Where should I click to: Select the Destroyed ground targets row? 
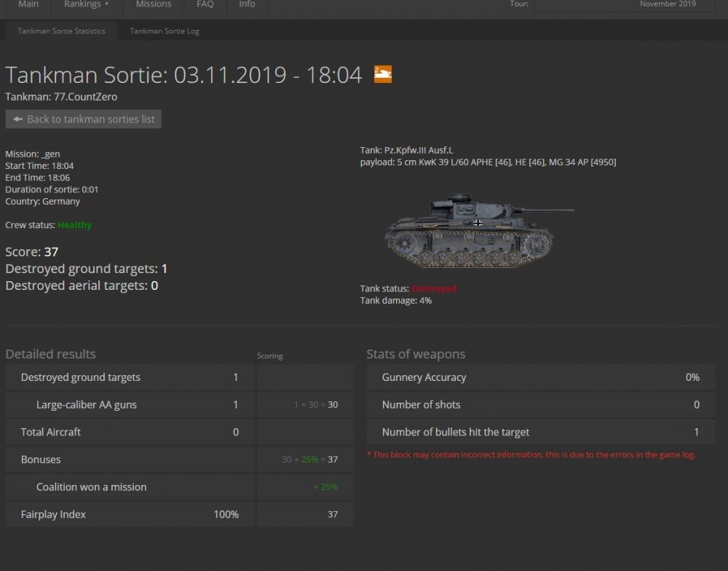click(x=130, y=377)
